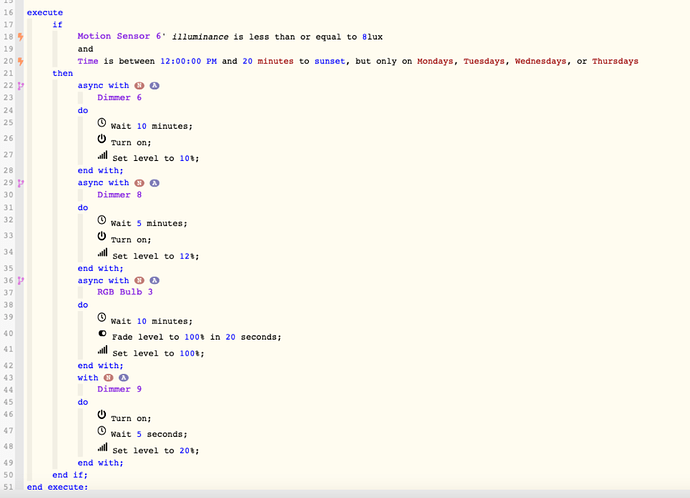Viewport: 690px width, 498px height.
Task: Click the async branch icon on line 29
Action: [x=21, y=183]
